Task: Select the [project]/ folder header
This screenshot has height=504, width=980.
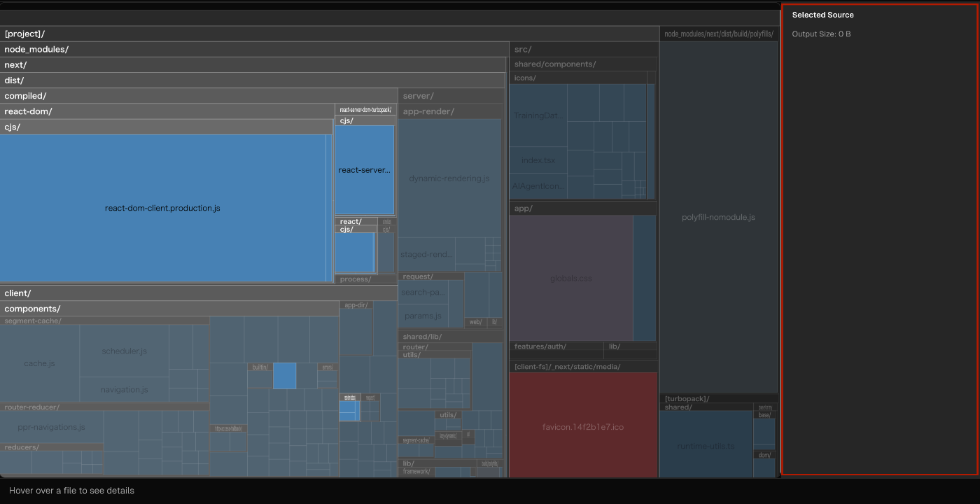Action: pyautogui.click(x=329, y=34)
